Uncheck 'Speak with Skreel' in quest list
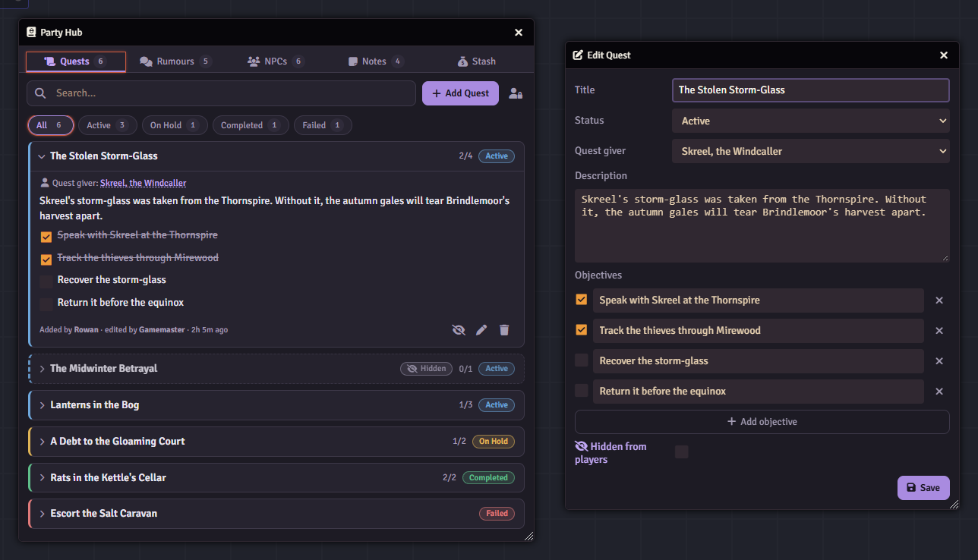The width and height of the screenshot is (978, 560). [46, 237]
